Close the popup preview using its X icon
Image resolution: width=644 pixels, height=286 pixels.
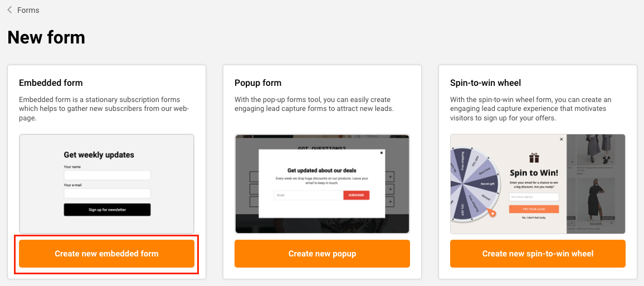pyautogui.click(x=382, y=152)
